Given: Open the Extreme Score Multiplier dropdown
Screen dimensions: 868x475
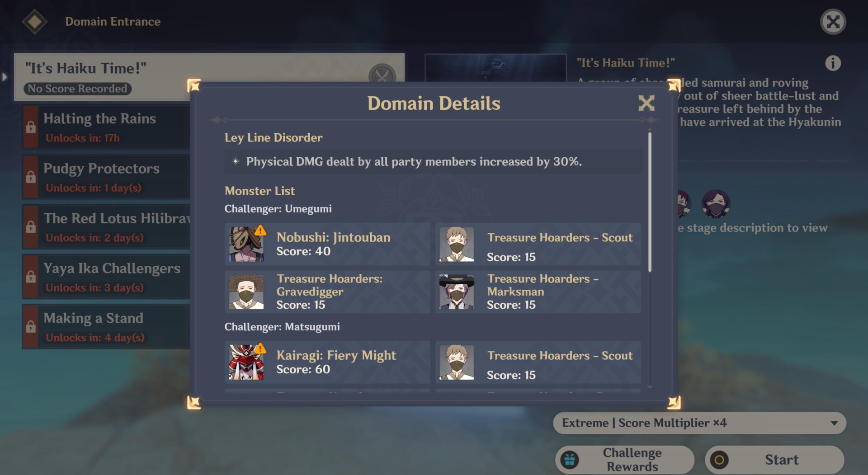Looking at the screenshot, I should [699, 423].
